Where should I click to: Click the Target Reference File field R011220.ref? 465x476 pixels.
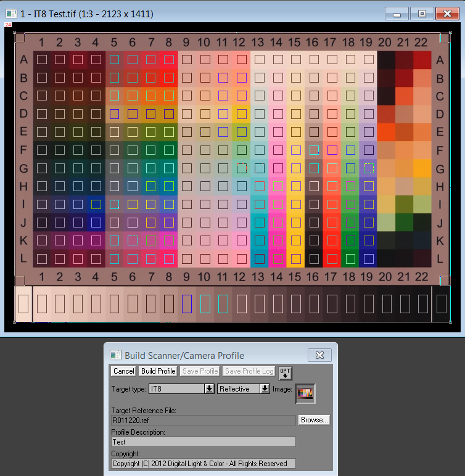coord(203,421)
